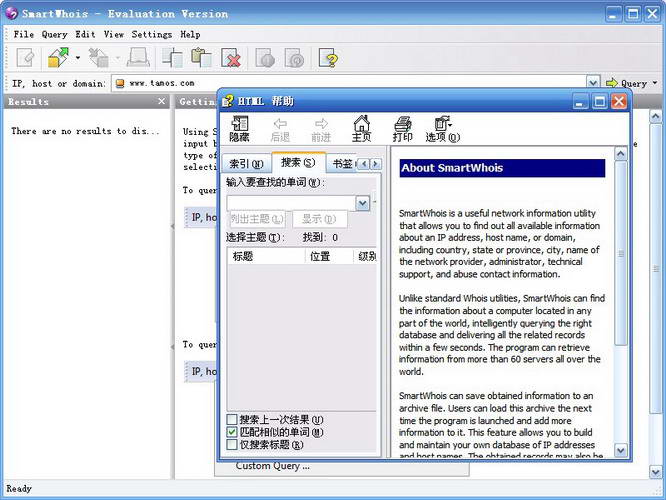Click the 打印 (Print) icon in HTML Help
The width and height of the screenshot is (666, 500).
click(402, 129)
